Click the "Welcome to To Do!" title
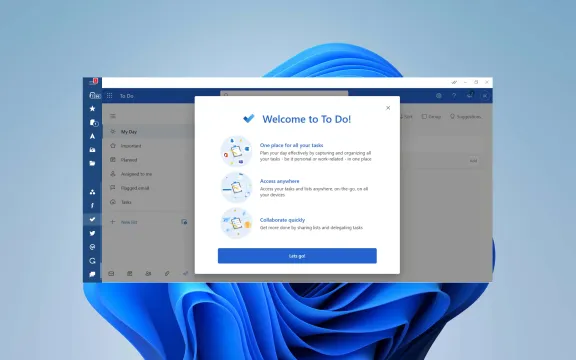This screenshot has width=576, height=360. tap(306, 119)
